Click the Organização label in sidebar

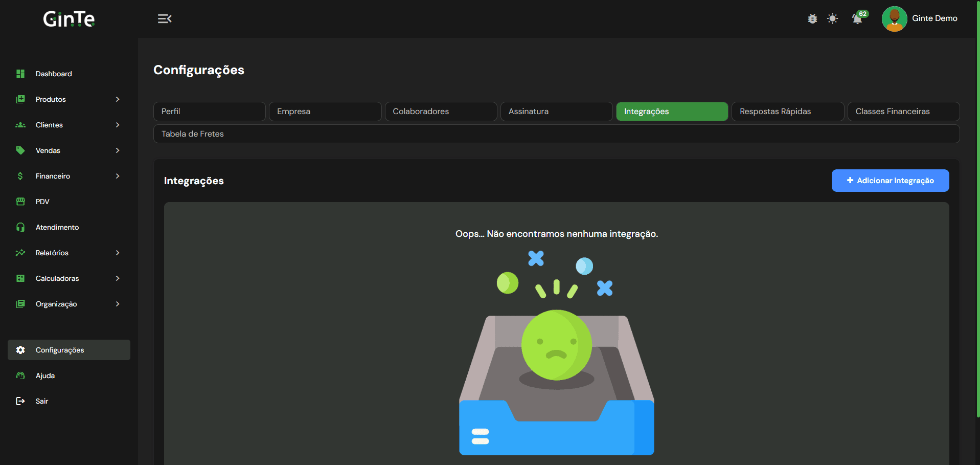coord(56,304)
